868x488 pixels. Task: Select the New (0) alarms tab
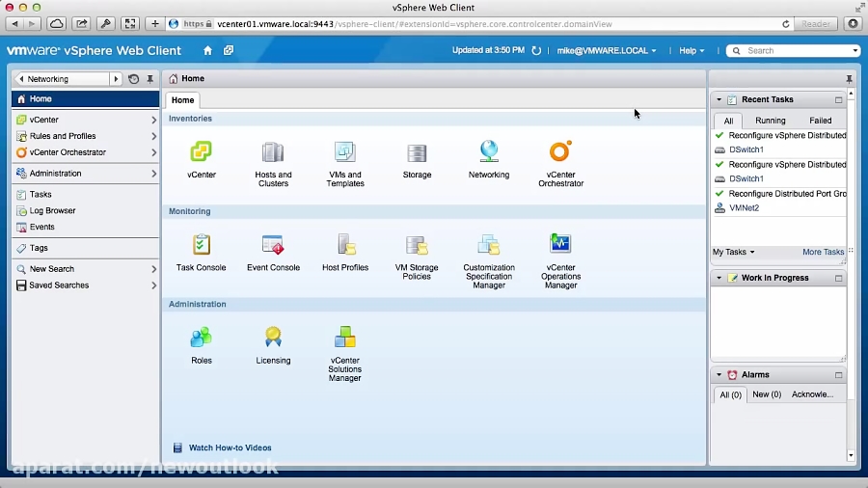[767, 394]
